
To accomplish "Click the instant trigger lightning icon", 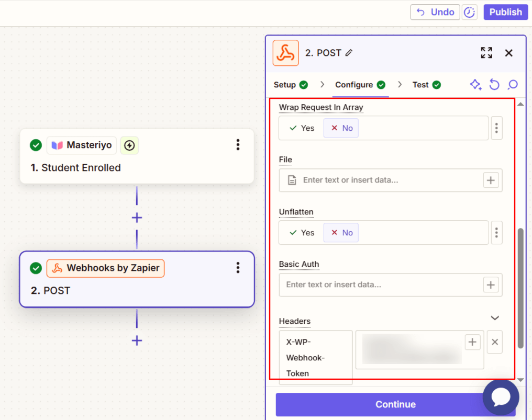I will 129,145.
